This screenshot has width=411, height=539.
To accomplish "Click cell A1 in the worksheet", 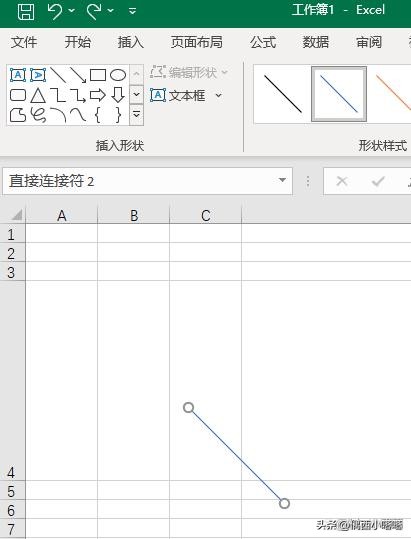I will pos(62,233).
